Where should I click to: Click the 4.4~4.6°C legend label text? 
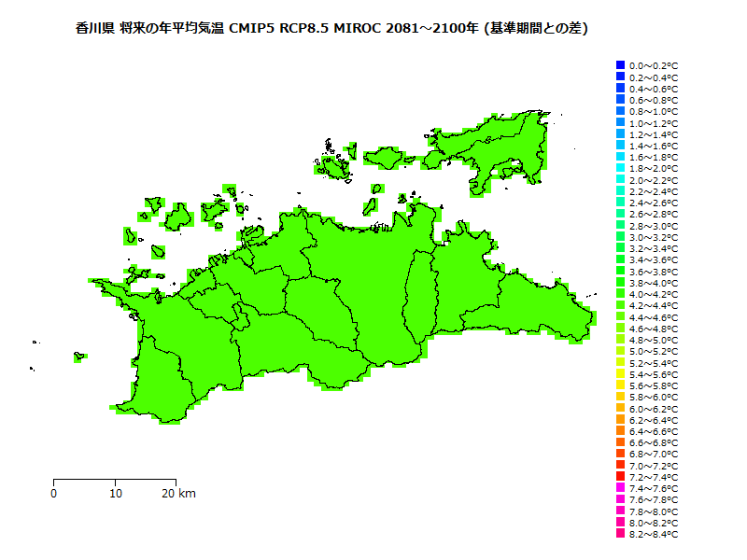(x=654, y=317)
